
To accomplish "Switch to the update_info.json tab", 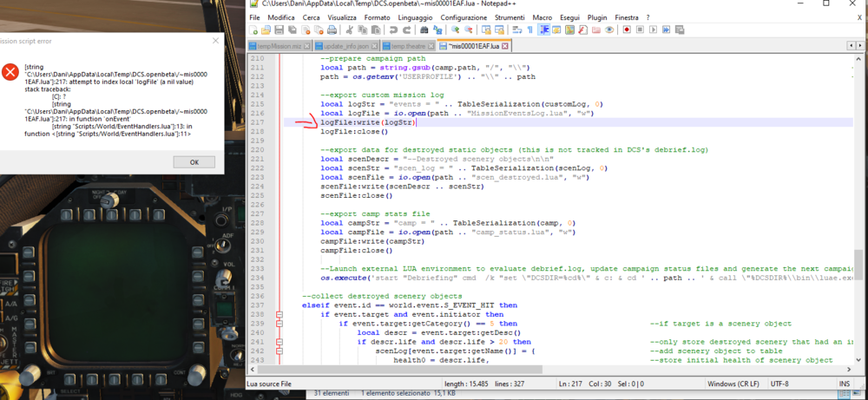I will [347, 45].
